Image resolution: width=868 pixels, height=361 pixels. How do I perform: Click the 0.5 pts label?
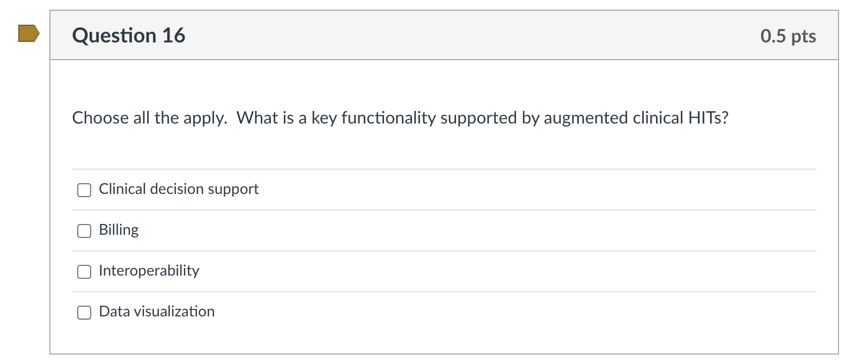click(x=788, y=35)
